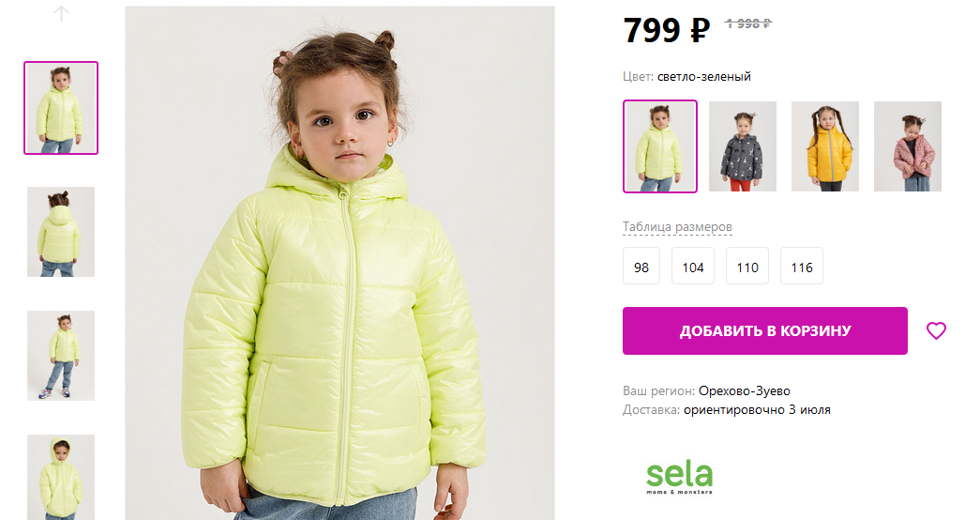
Task: Change region Орехово-Зуево
Action: 744,391
